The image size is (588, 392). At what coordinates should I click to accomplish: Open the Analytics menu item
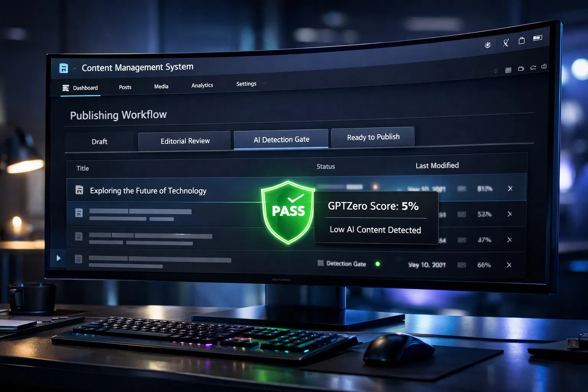click(202, 85)
